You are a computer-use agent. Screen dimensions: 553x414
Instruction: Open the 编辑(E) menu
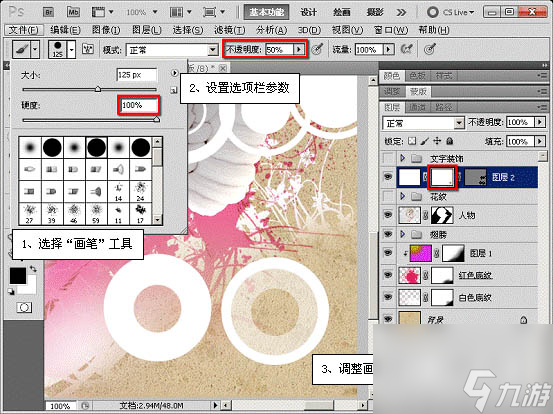[x=65, y=30]
